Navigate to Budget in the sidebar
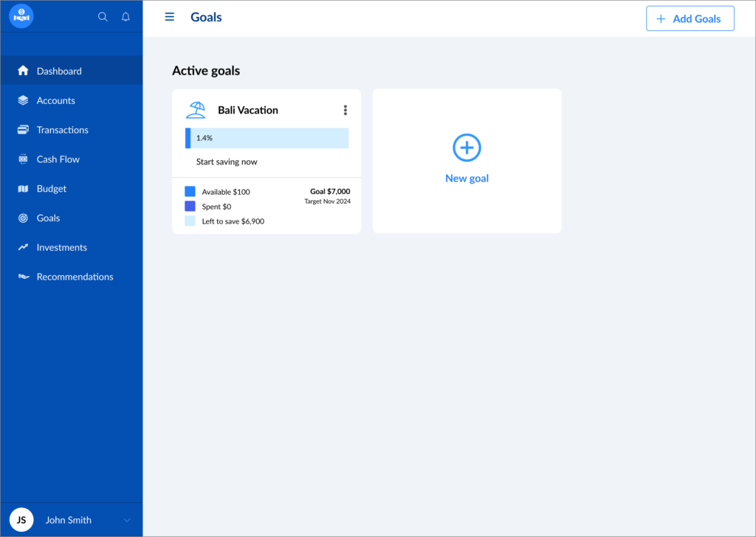This screenshot has height=537, width=756. (51, 189)
